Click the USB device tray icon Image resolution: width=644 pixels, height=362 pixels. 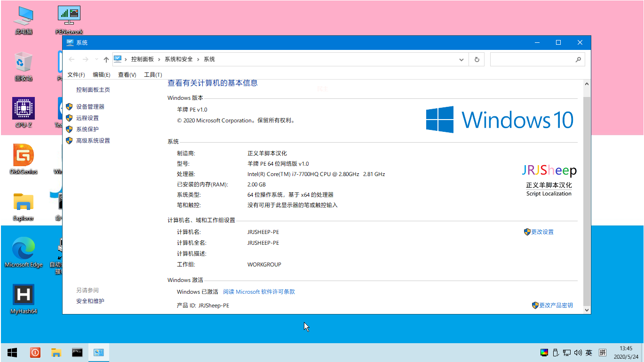[556, 353]
